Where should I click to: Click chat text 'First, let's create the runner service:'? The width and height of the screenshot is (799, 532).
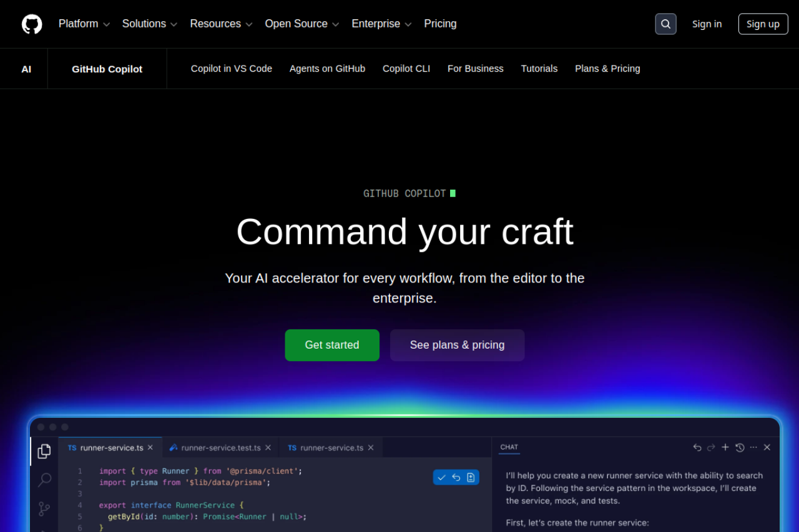coord(577,523)
